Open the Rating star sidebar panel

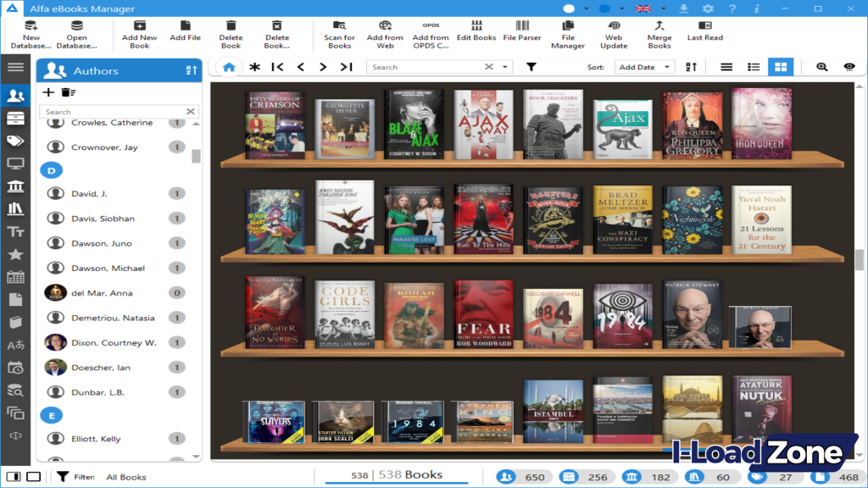point(15,254)
